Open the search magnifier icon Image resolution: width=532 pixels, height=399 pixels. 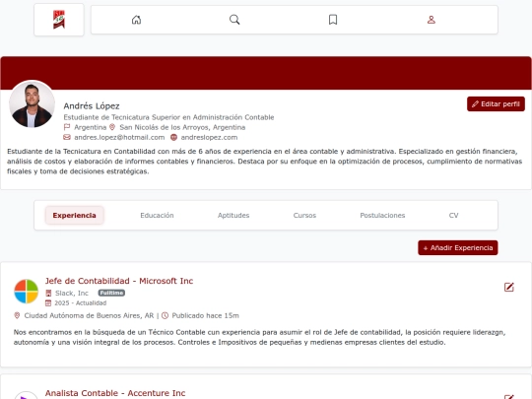coord(234,20)
